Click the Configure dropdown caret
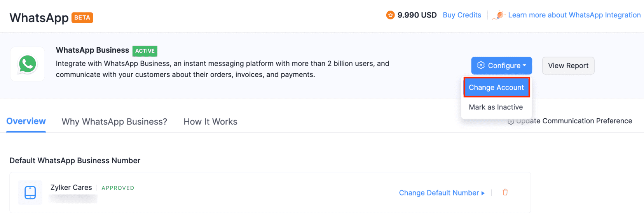 pos(524,66)
